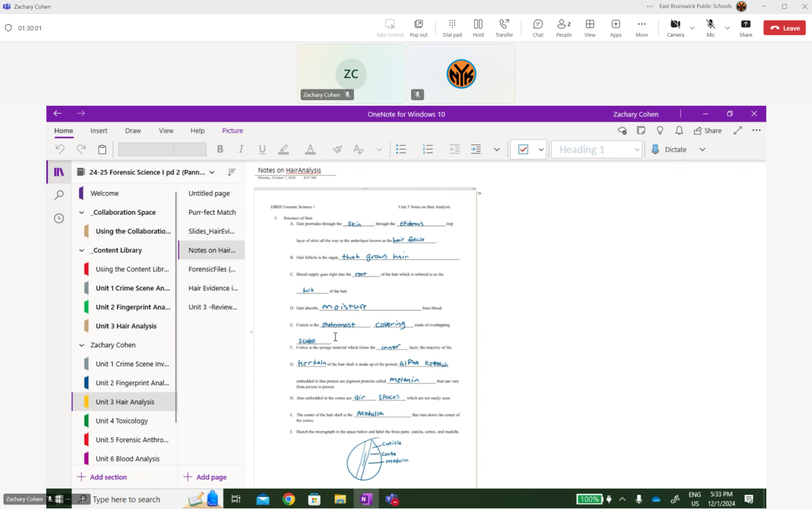Image resolution: width=812 pixels, height=509 pixels.
Task: Pop out the shared content
Action: (419, 28)
